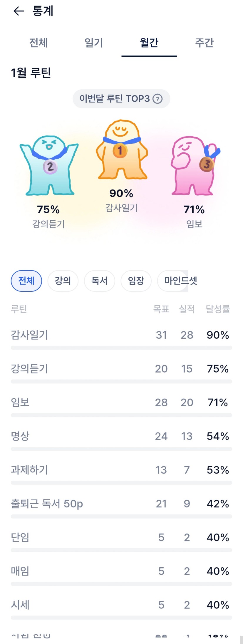Screen dimensions: 243x644
Task: Select the 명상 routine row
Action: (20, 436)
